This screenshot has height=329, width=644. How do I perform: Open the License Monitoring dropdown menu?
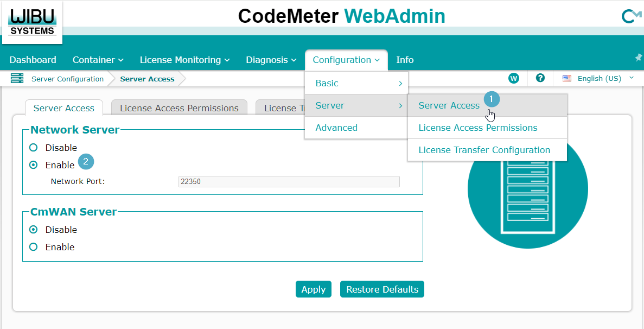coord(184,60)
